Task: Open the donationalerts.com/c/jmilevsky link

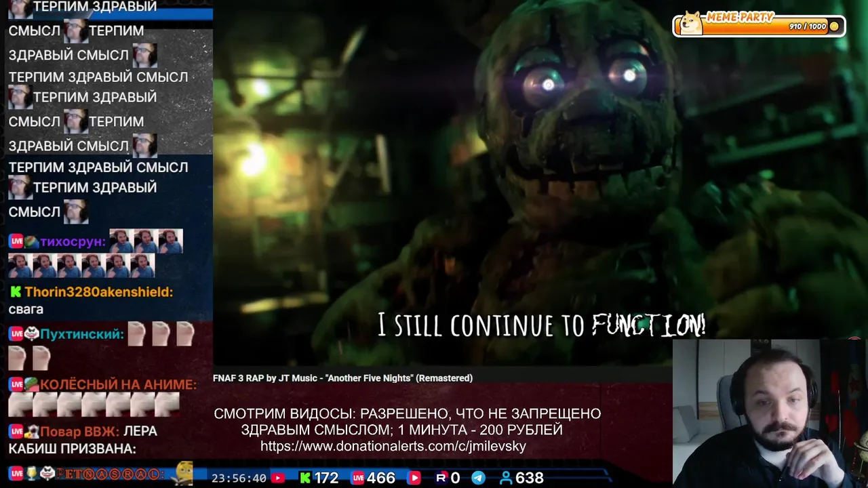Action: 393,446
